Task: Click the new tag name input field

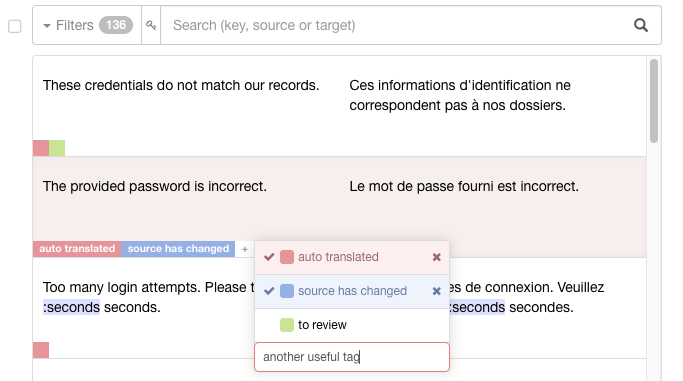Action: tap(352, 357)
